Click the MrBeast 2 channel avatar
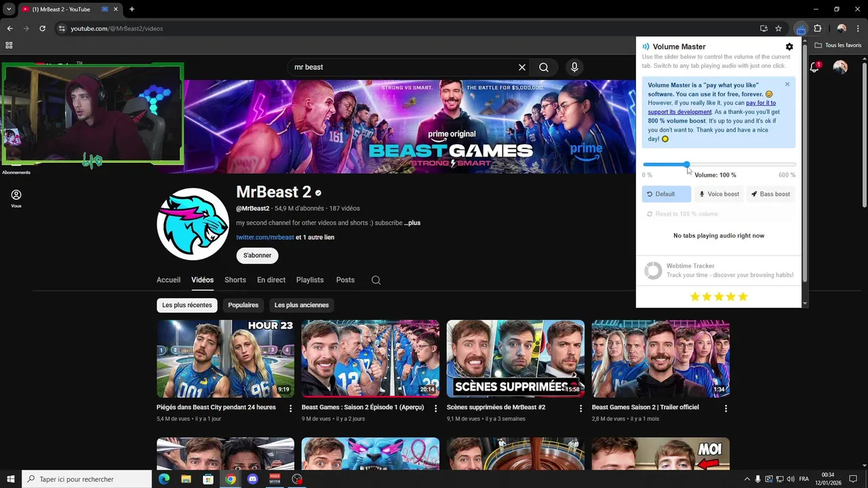This screenshot has height=488, width=868. tap(193, 224)
